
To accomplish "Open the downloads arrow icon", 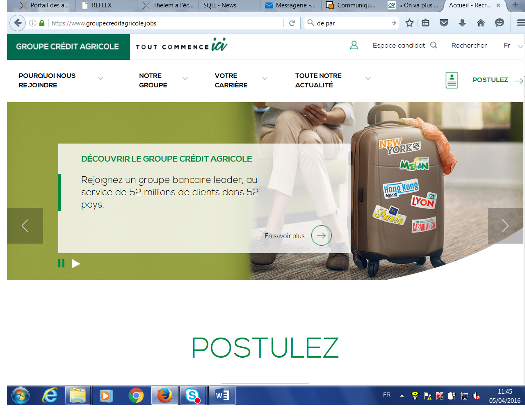I will (x=462, y=23).
